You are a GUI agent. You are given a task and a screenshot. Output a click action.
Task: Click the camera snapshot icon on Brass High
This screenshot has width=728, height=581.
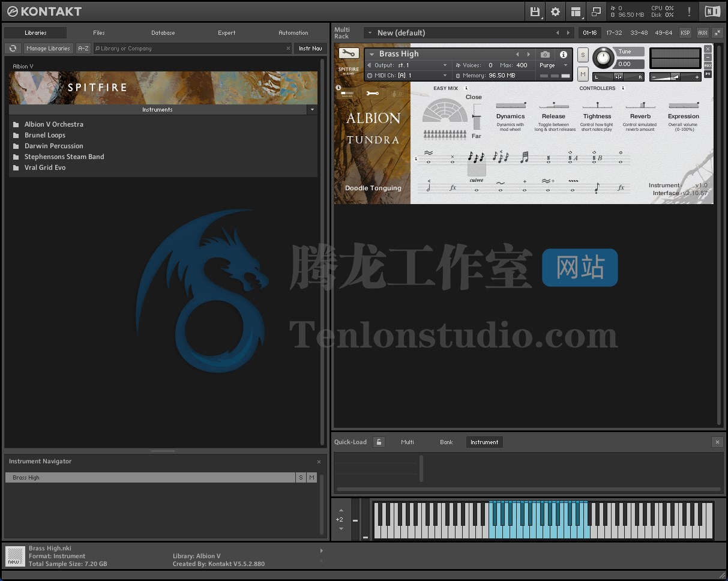pos(546,53)
